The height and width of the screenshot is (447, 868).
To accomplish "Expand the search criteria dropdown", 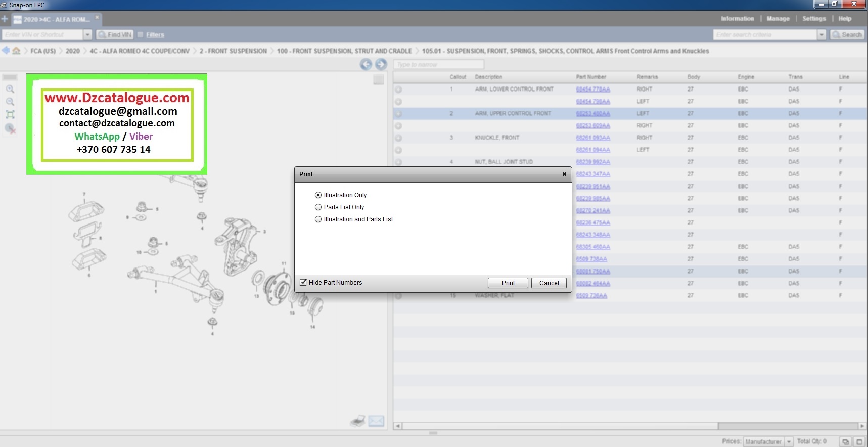I will pyautogui.click(x=821, y=35).
